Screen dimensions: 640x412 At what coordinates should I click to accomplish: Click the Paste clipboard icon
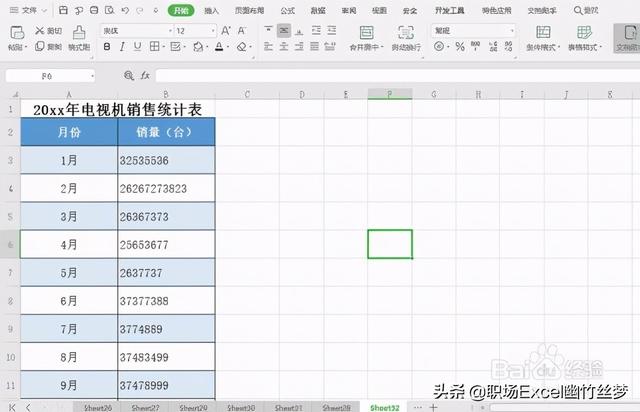(17, 32)
